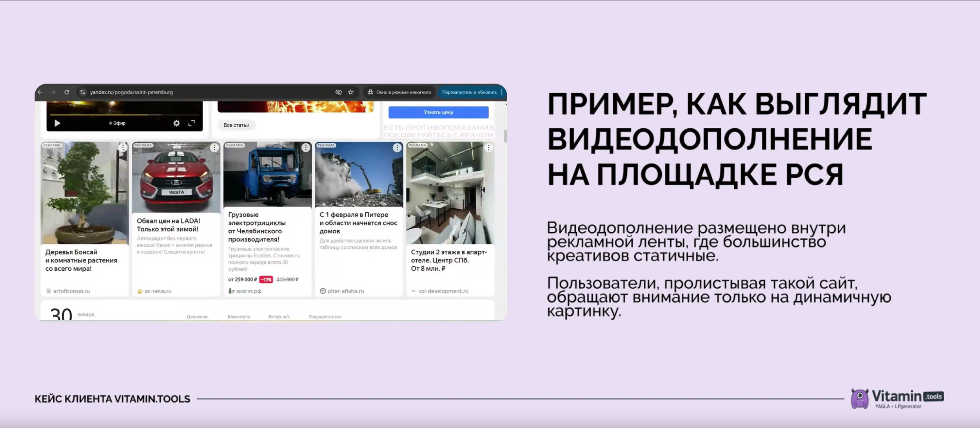This screenshot has height=428, width=980.
Task: Open Chrome three-dot menu beside update button
Action: [501, 92]
